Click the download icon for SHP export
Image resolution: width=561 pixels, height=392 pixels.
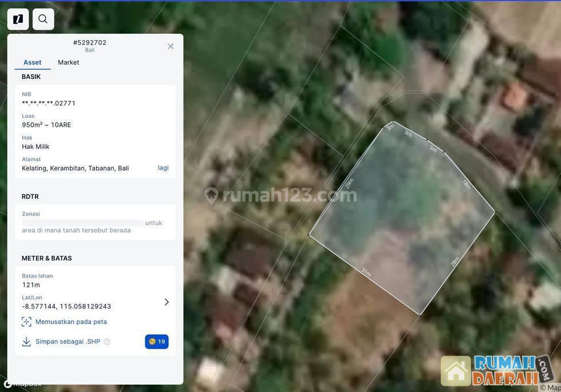coord(26,342)
